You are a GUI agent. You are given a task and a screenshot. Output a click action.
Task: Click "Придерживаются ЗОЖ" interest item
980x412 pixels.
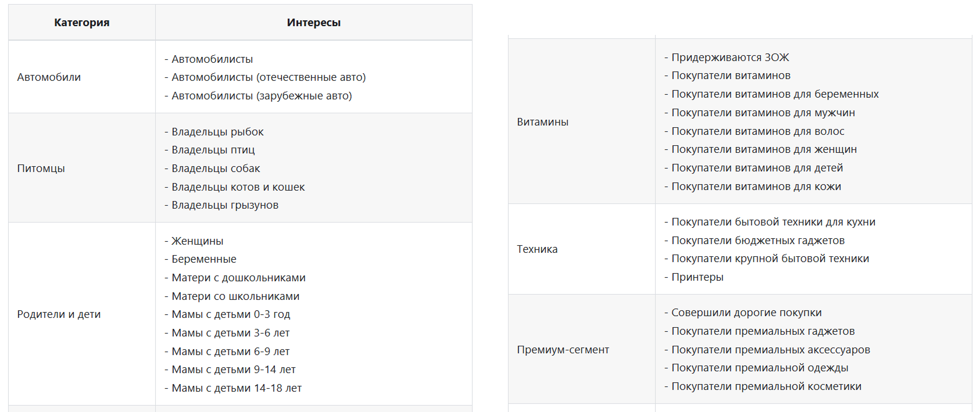point(730,58)
